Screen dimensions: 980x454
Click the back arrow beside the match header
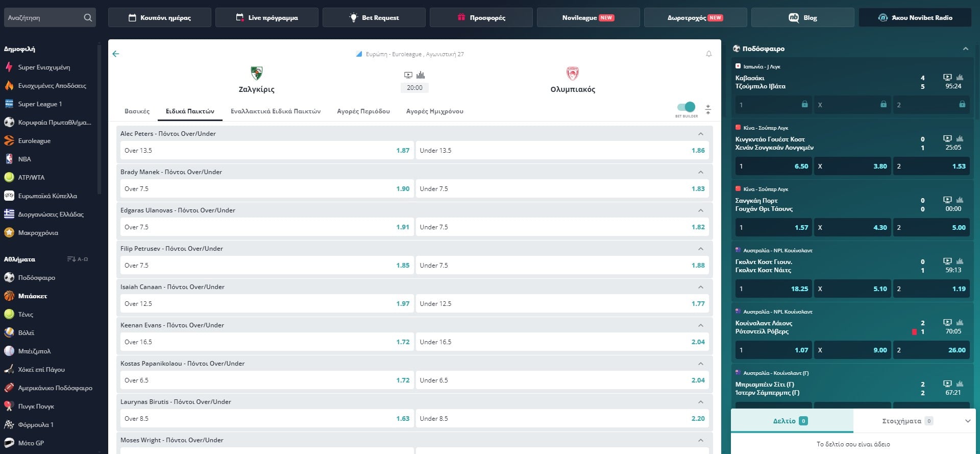point(116,54)
